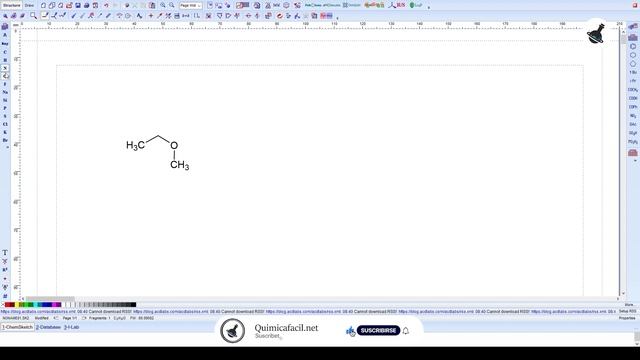Click the Paste clipboard icon
Image resolution: width=640 pixels, height=360 pixels.
click(x=152, y=5)
